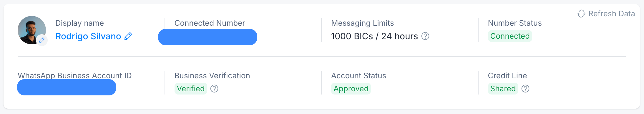Open Credit Line help question mark icon
Viewport: 644px width, 114px height.
525,89
